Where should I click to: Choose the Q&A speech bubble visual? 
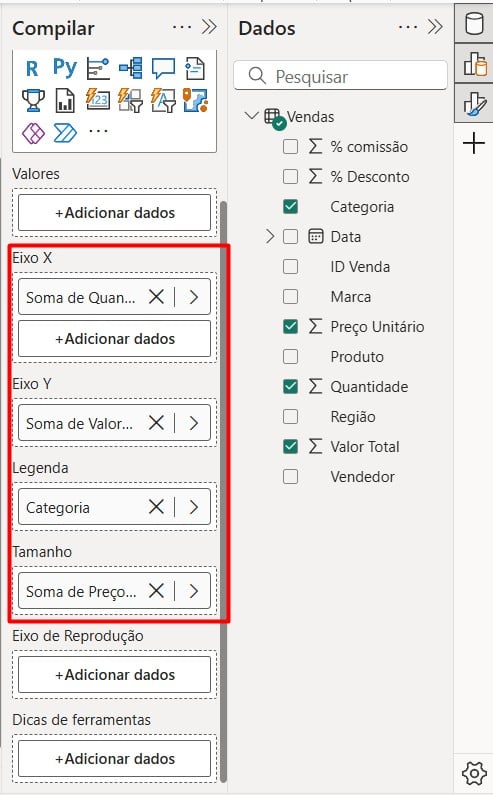(163, 68)
